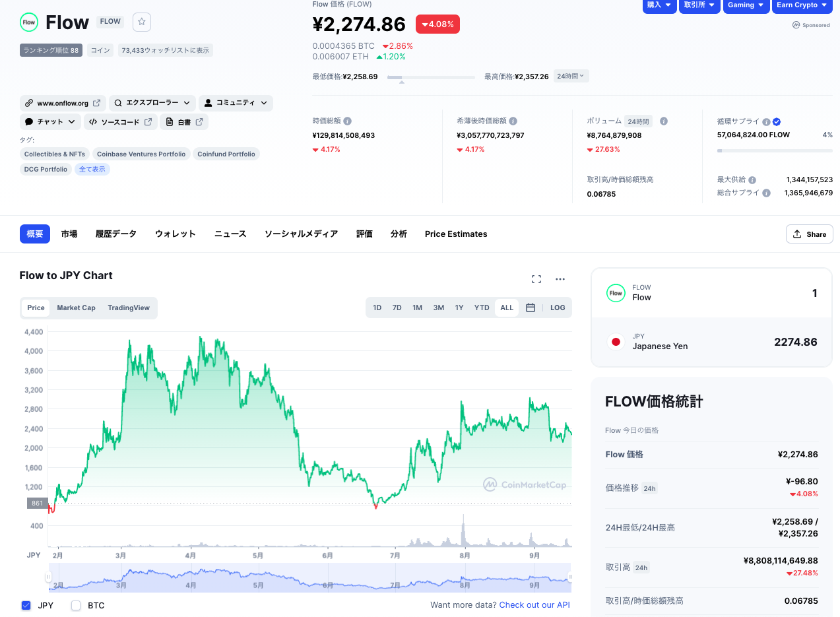The image size is (840, 617).
Task: Click the fullscreen chart icon
Action: pos(536,279)
